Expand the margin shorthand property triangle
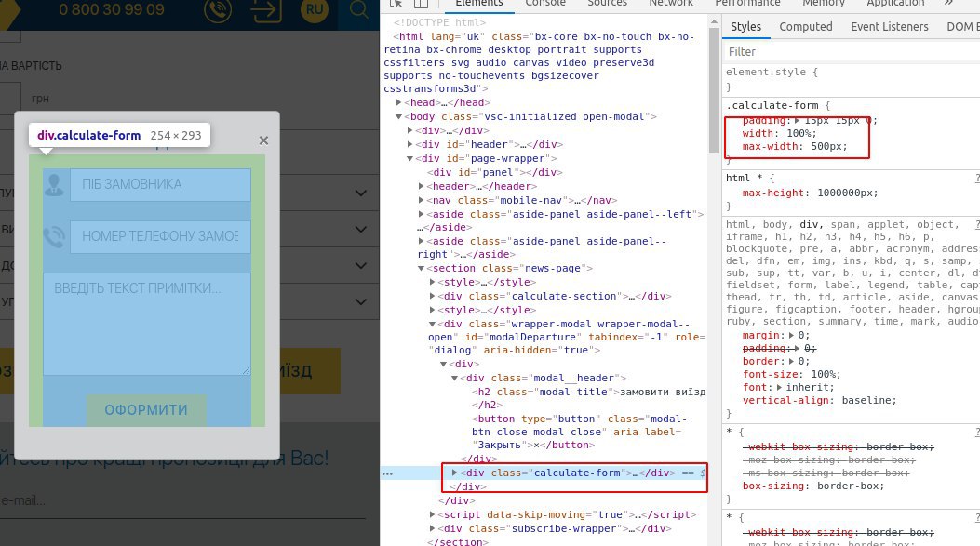This screenshot has height=546, width=980. 791,336
